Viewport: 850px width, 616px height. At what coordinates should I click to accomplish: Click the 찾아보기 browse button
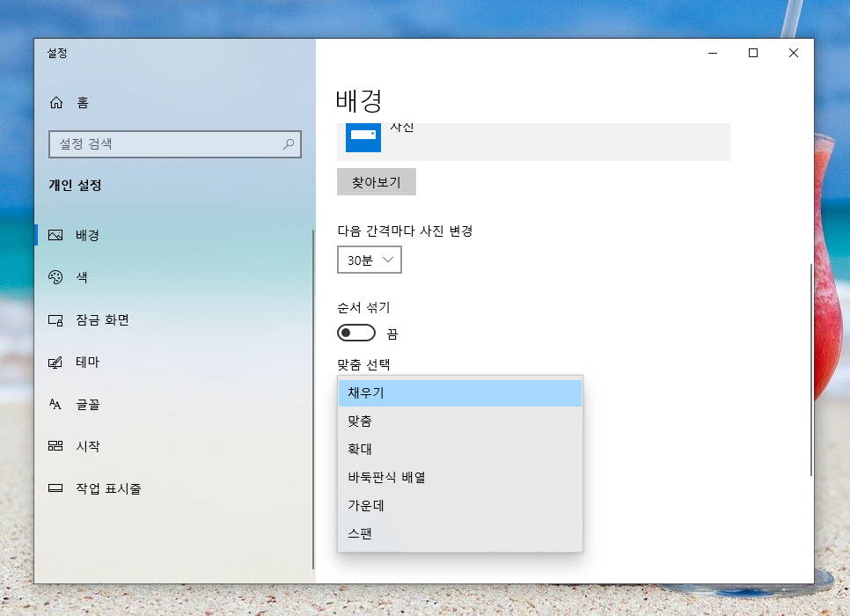[x=377, y=181]
